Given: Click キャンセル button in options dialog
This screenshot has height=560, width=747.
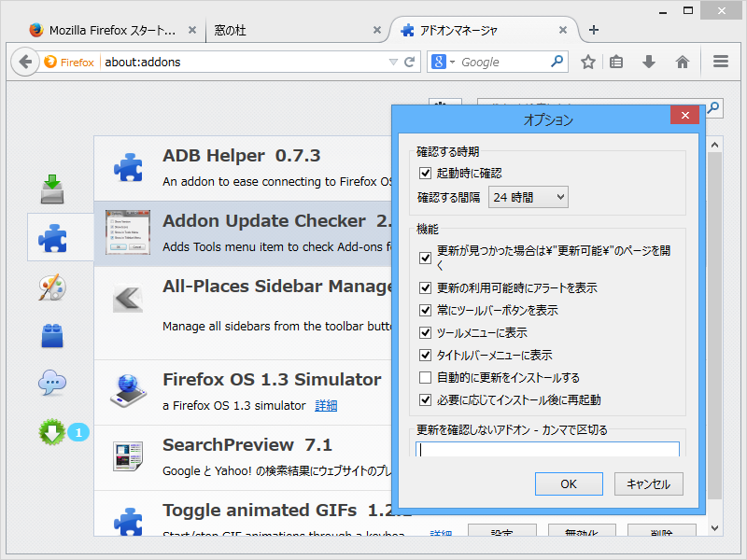Looking at the screenshot, I should pyautogui.click(x=648, y=483).
